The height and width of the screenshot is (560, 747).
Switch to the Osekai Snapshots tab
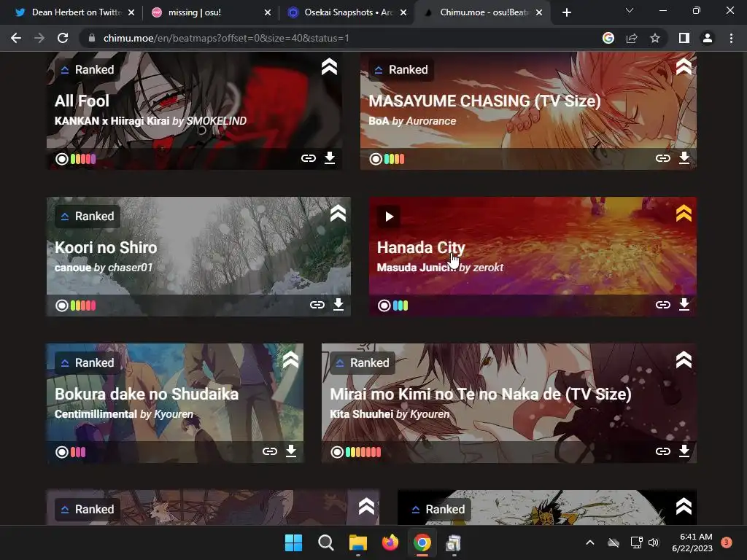348,12
